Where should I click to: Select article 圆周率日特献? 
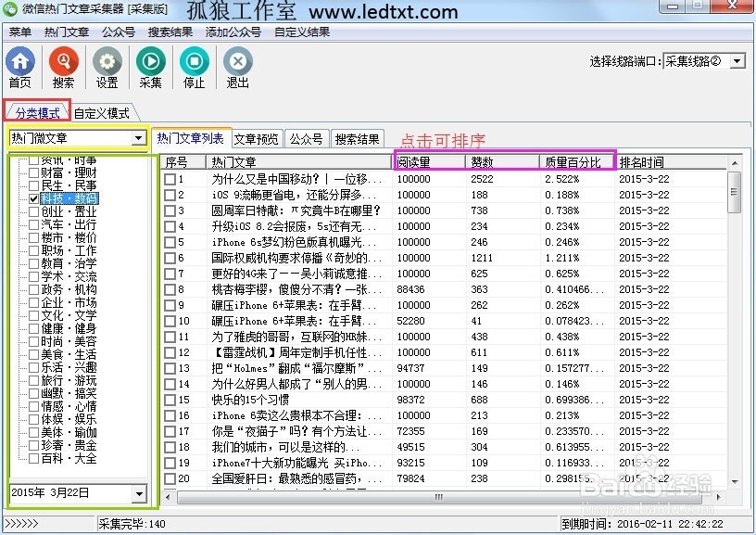(296, 210)
